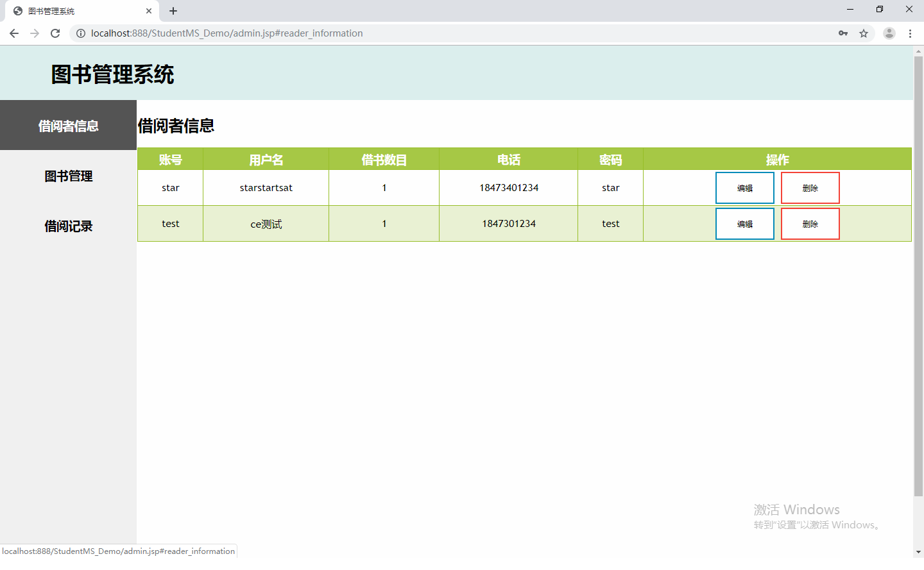
Task: Click the scrollbar down arrow
Action: pyautogui.click(x=918, y=551)
